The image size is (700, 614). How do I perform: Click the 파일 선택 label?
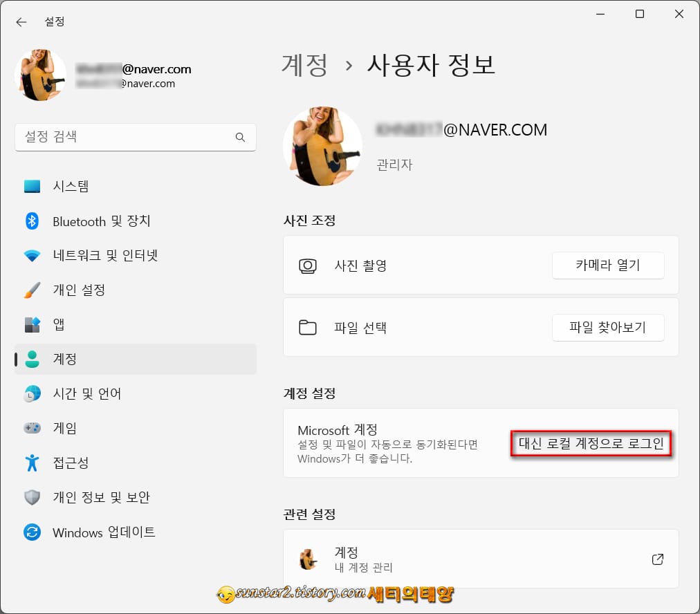[360, 328]
